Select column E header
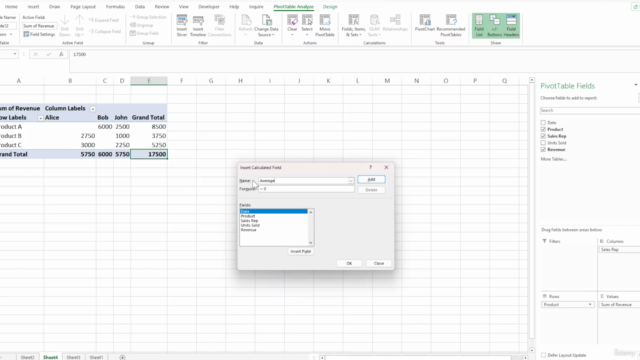This screenshot has width=640, height=360. [149, 81]
